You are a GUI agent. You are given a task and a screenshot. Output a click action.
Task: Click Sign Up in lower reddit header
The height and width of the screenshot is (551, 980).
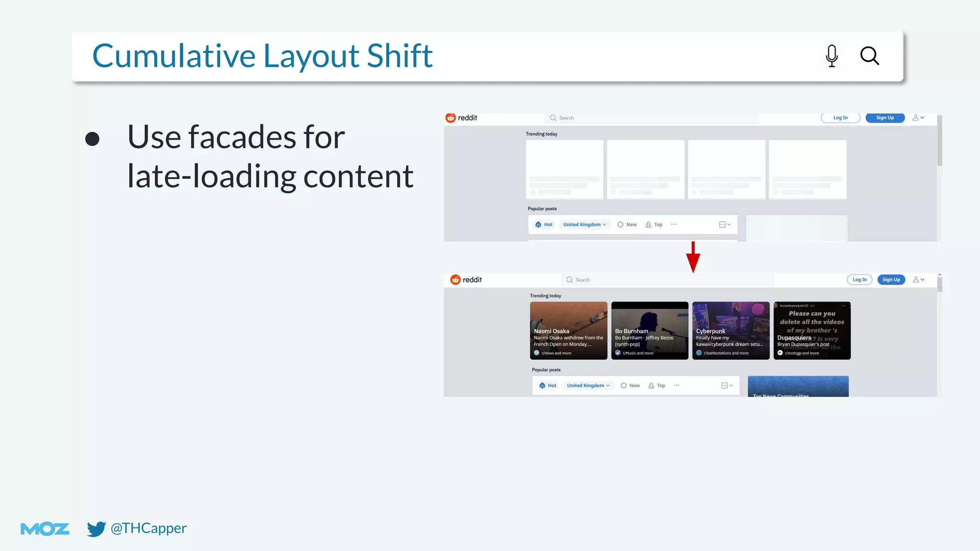coord(891,280)
